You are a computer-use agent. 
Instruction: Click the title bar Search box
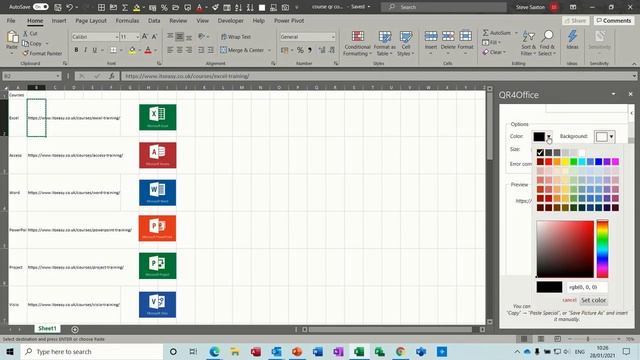(443, 7)
